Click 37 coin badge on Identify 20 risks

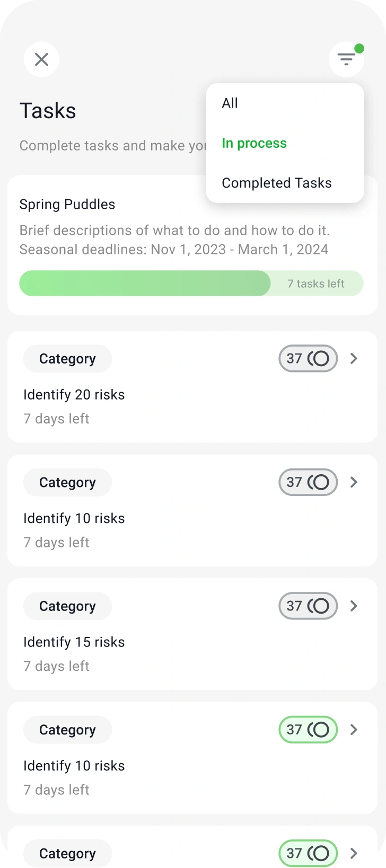coord(308,359)
